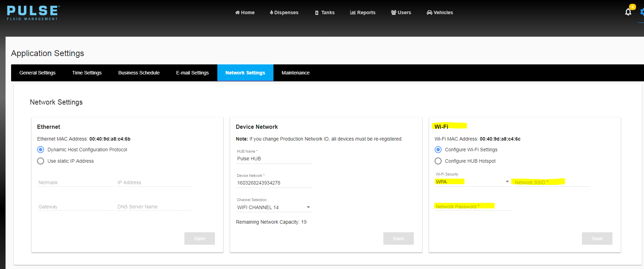Open the Tanks page
644x269 pixels.
click(324, 12)
